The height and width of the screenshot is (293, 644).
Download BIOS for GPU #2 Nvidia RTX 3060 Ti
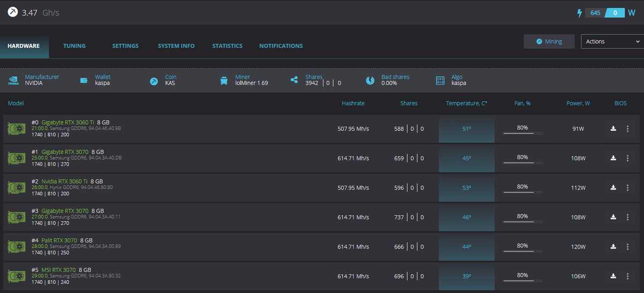613,188
